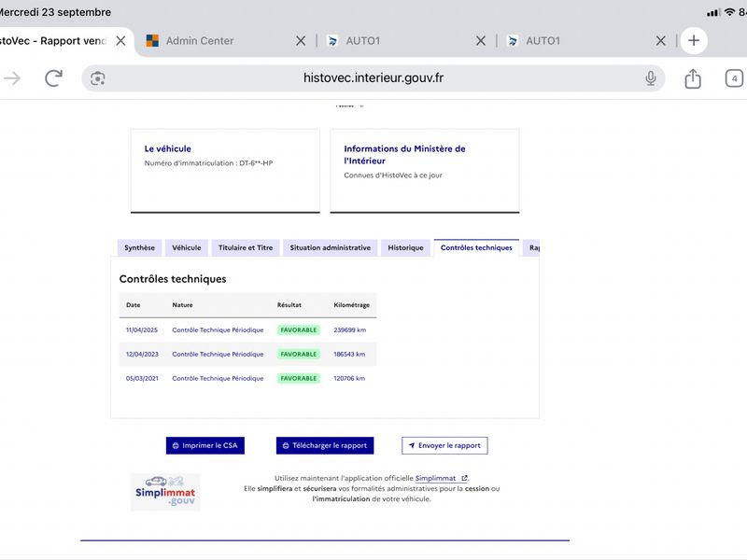The image size is (747, 560).
Task: Open the page settings icon in address bar
Action: tap(98, 78)
